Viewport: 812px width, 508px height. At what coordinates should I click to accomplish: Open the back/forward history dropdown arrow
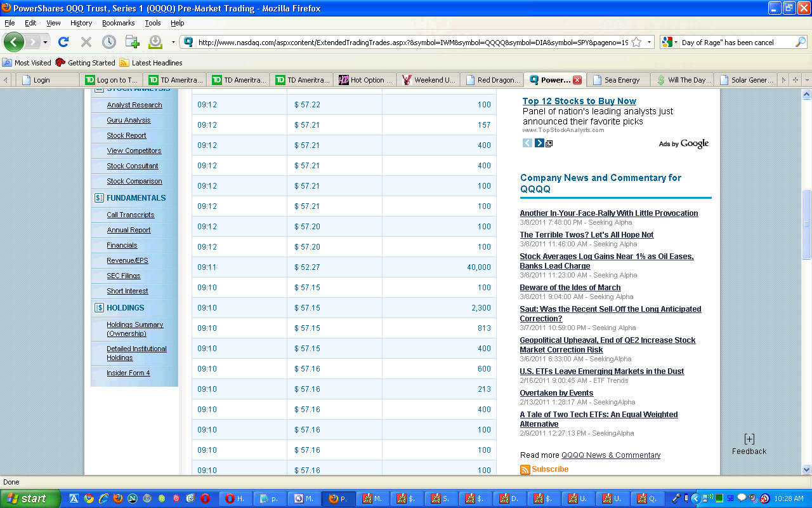click(x=45, y=43)
